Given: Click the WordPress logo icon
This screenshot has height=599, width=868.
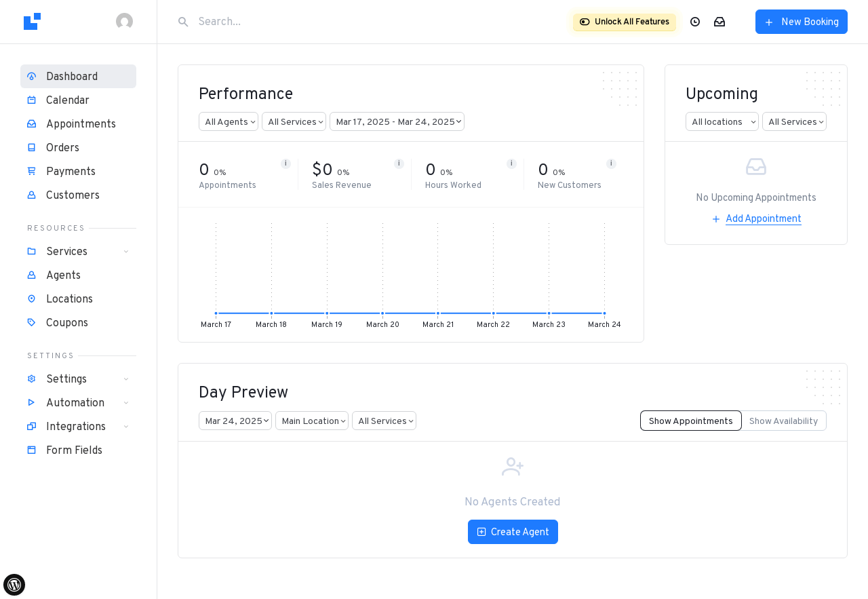Looking at the screenshot, I should [14, 584].
